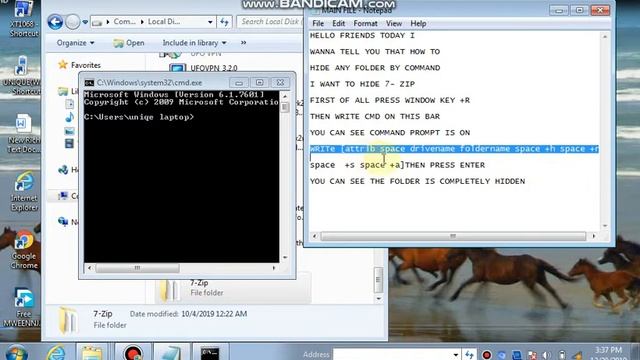This screenshot has width=640, height=360.
Task: Click Notepad vertical scrollbar up arrow
Action: point(605,37)
